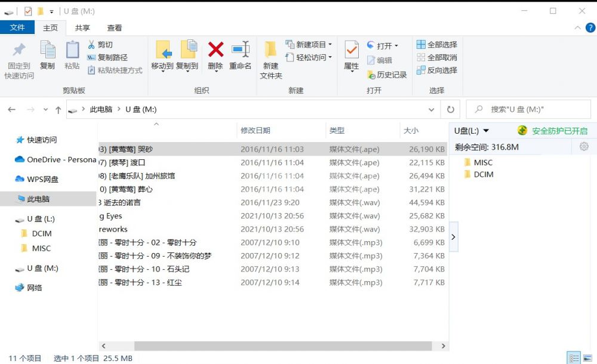Switch to the 查看 (View) ribbon tab
The width and height of the screenshot is (597, 364).
click(x=115, y=28)
